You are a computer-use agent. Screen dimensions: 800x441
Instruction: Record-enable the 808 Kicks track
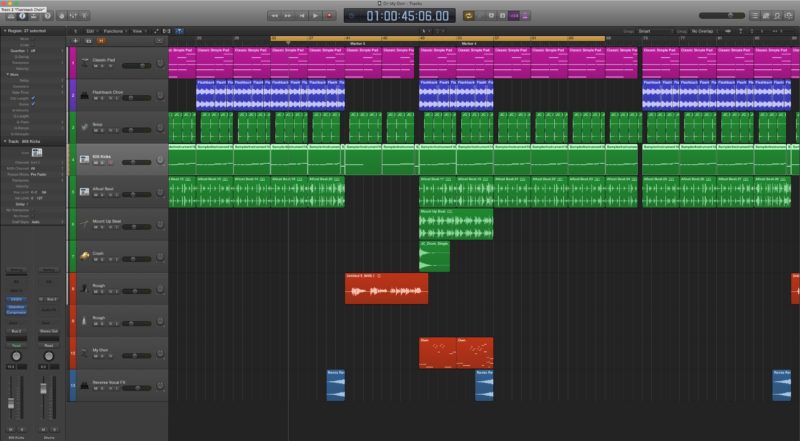click(110, 163)
